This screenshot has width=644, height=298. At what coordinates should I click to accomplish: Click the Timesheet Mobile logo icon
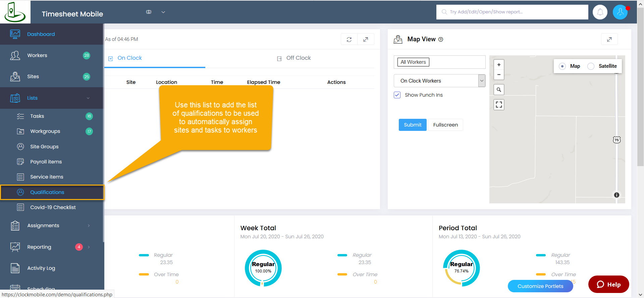[x=15, y=12]
